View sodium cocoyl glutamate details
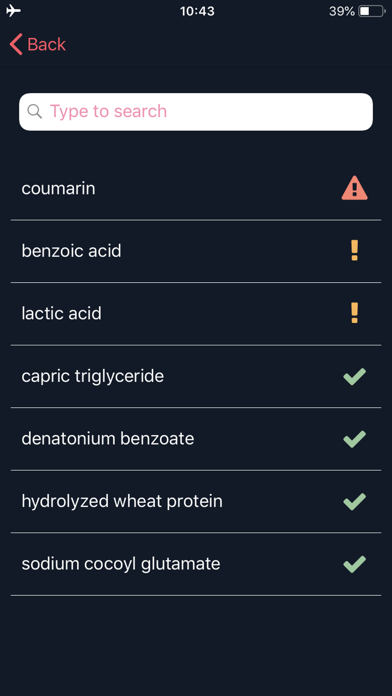392x696 pixels. point(196,564)
